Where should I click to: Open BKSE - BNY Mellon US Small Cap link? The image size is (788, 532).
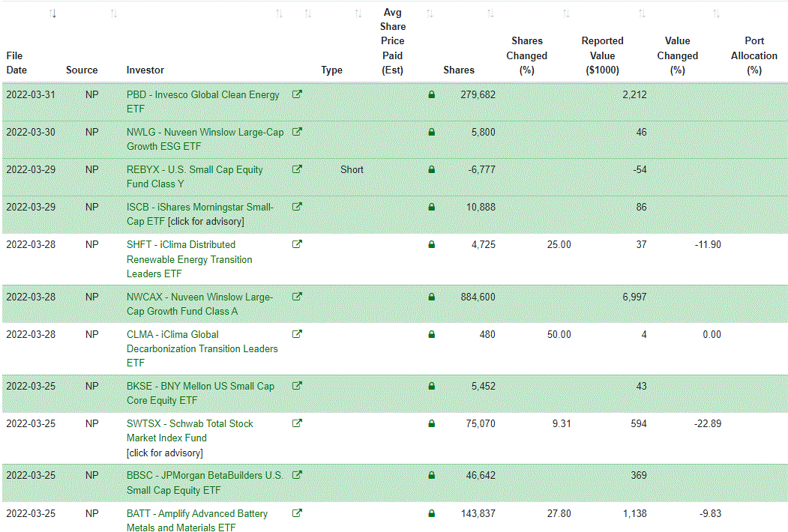(200, 393)
